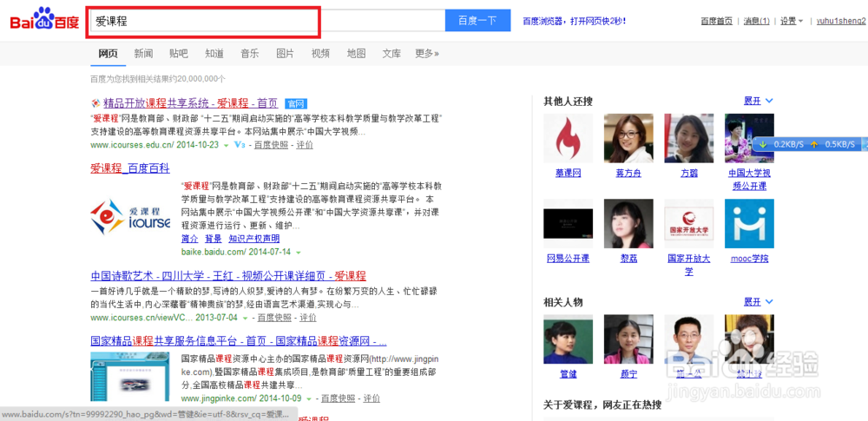Open the 爱课程_百度百科 result
Viewport: 868px width, 421px height.
pyautogui.click(x=130, y=168)
